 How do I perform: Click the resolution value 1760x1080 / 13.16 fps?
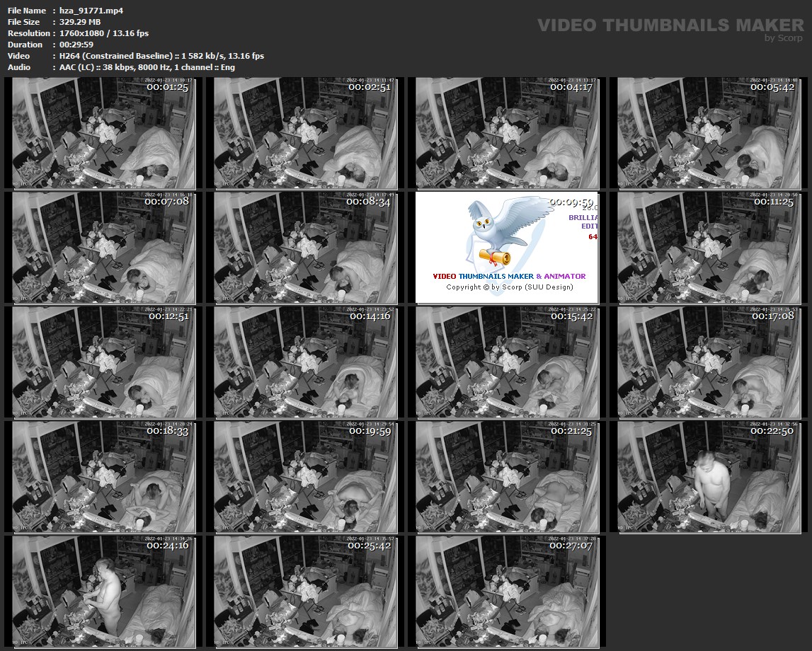[104, 33]
